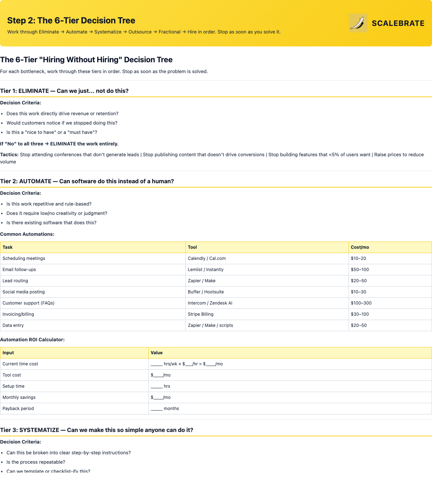Click the 'Current time cost' row label

[74, 364]
